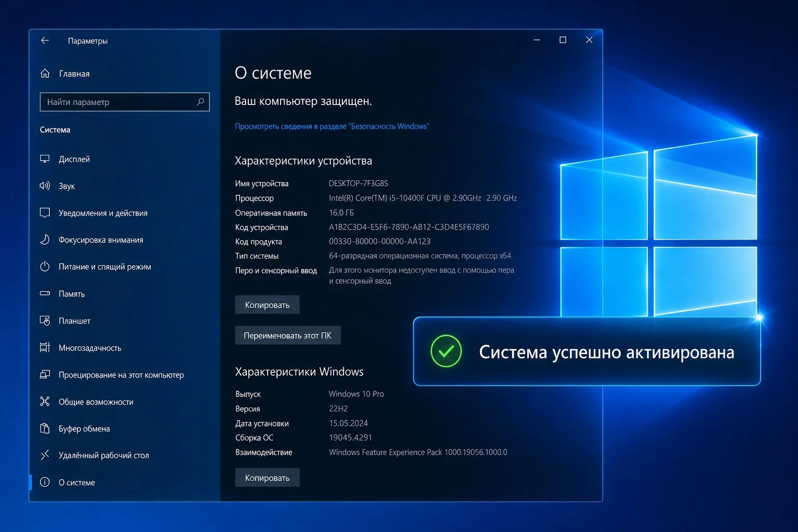Click the Планшет tablet icon
798x532 pixels.
pos(45,321)
